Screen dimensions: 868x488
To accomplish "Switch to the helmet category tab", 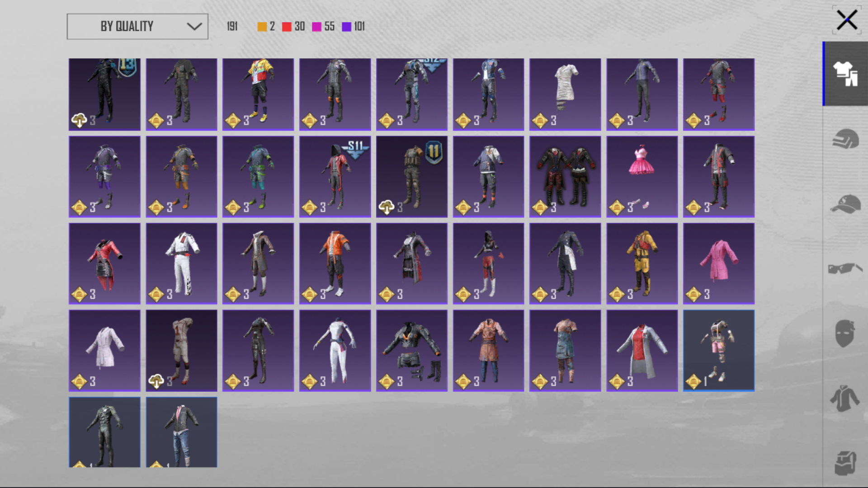I will tap(845, 139).
